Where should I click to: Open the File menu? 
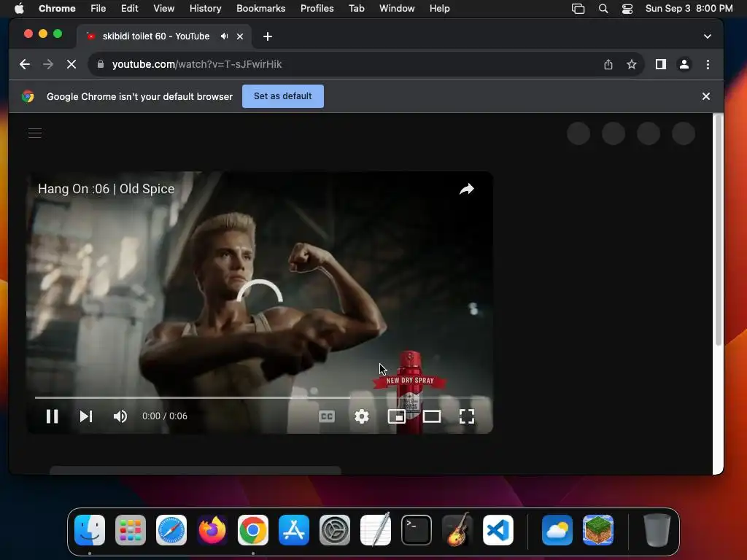(x=98, y=9)
